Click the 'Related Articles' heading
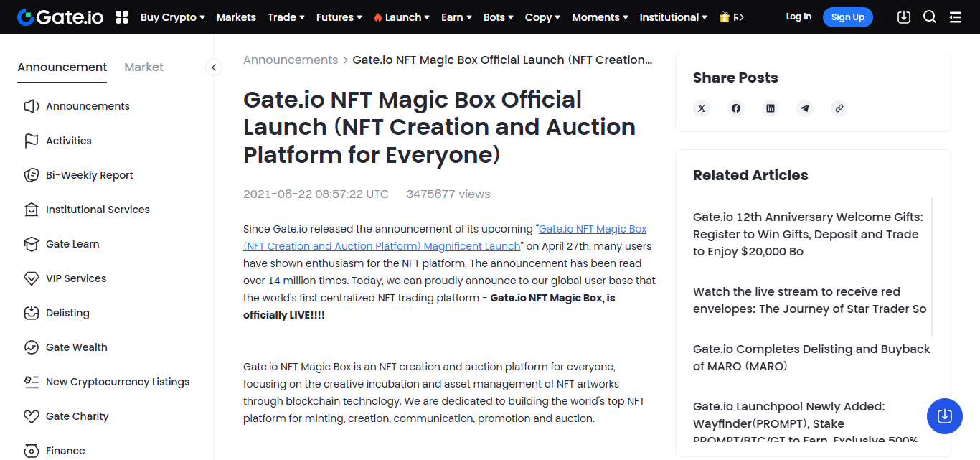Screen dimensions: 980x460 pyautogui.click(x=750, y=175)
